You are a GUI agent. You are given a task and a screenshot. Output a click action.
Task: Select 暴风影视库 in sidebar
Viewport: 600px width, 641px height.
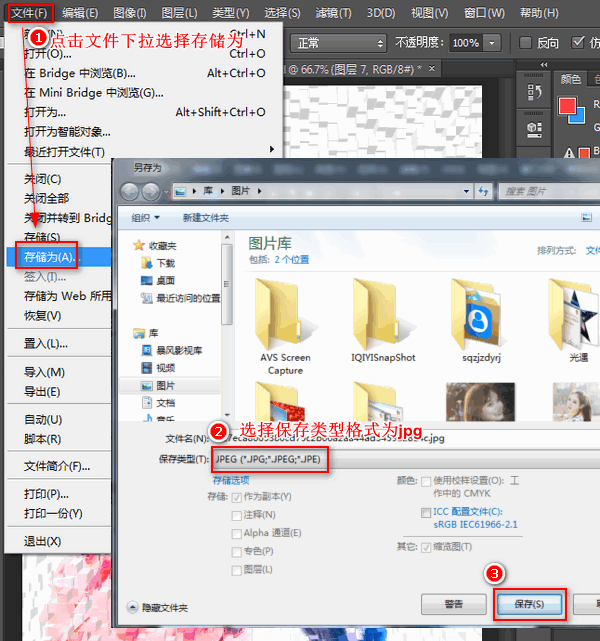click(x=172, y=350)
